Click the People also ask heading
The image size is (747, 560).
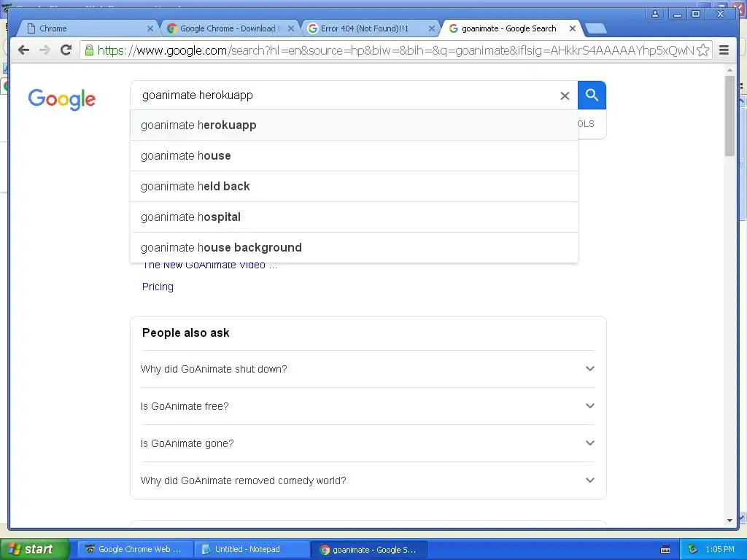pyautogui.click(x=186, y=332)
